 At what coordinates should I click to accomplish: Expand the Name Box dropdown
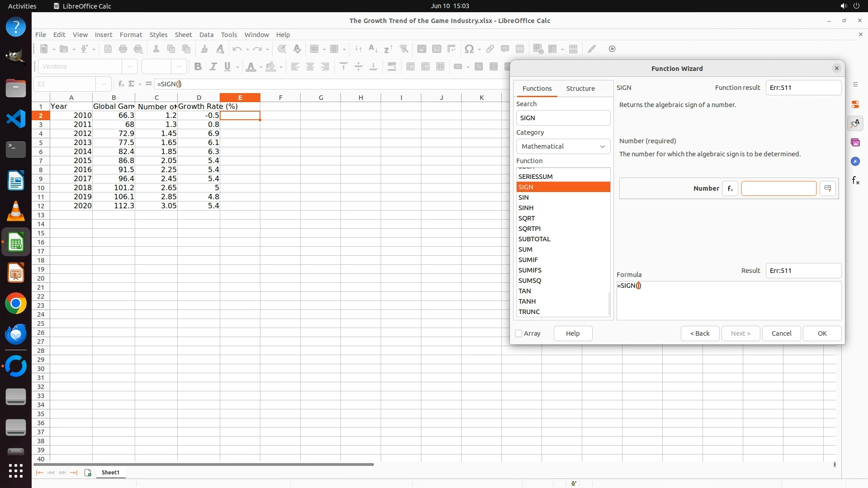coord(104,84)
